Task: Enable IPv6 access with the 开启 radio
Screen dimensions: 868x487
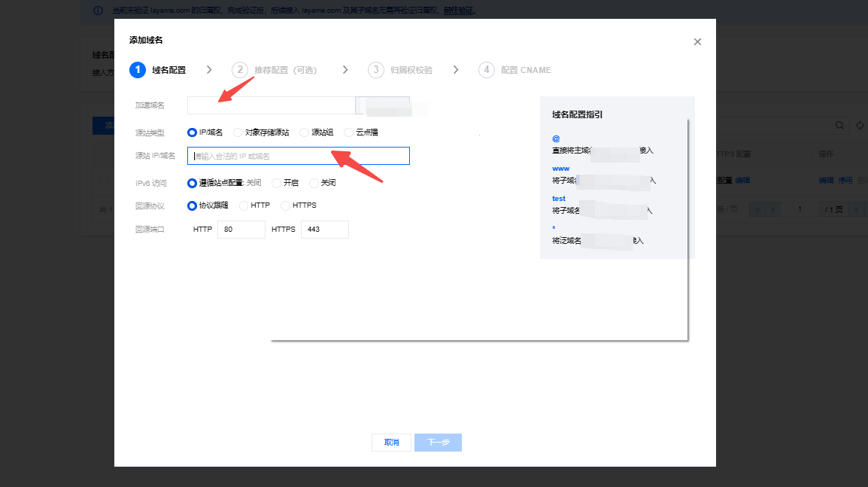Action: click(x=276, y=183)
